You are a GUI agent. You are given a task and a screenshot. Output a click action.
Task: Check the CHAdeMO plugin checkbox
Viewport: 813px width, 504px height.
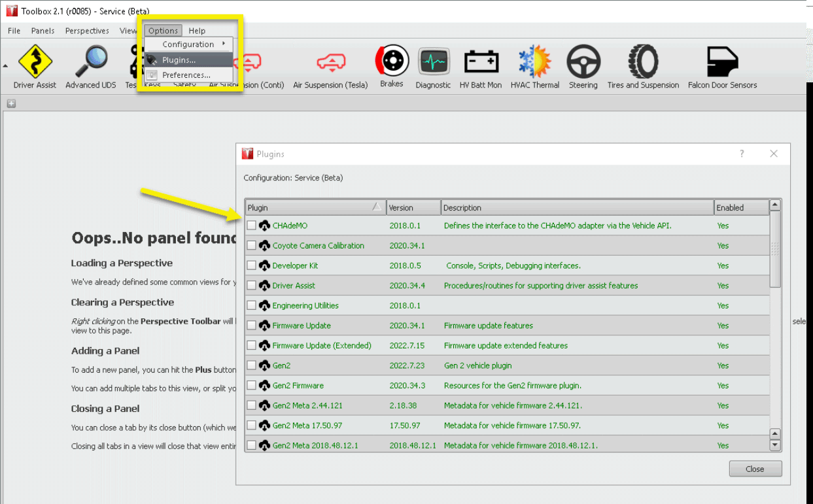[x=252, y=226]
